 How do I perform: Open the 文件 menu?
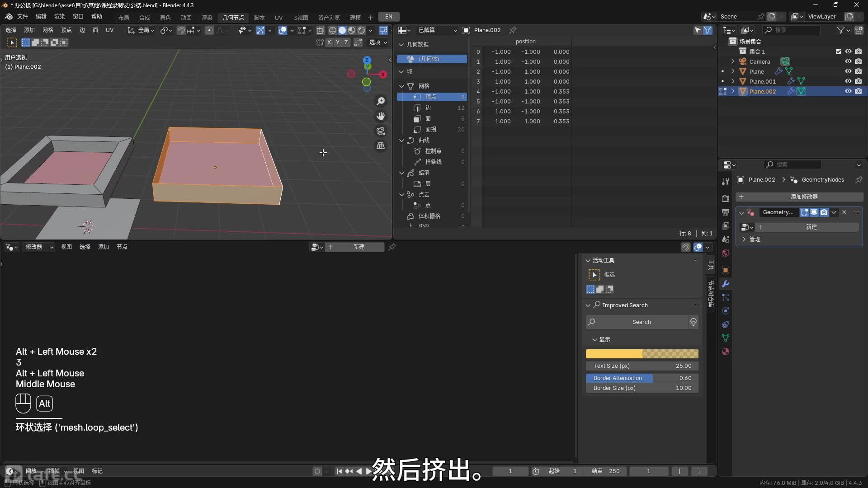click(x=23, y=17)
